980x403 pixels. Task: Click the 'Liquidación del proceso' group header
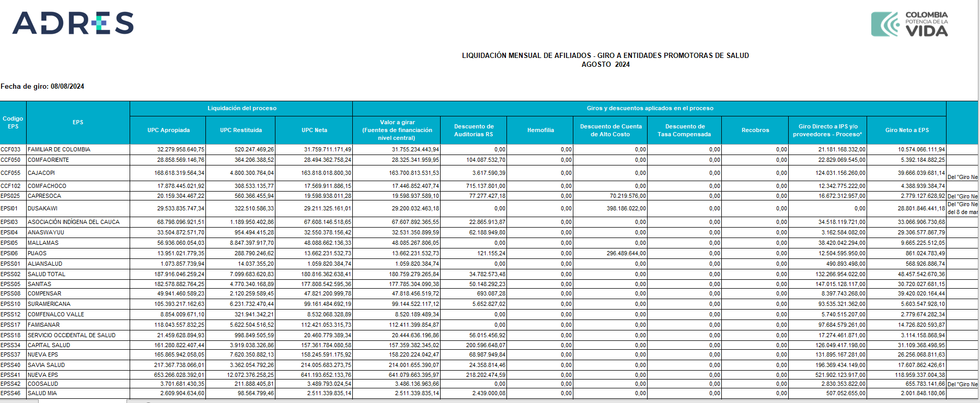click(x=241, y=108)
